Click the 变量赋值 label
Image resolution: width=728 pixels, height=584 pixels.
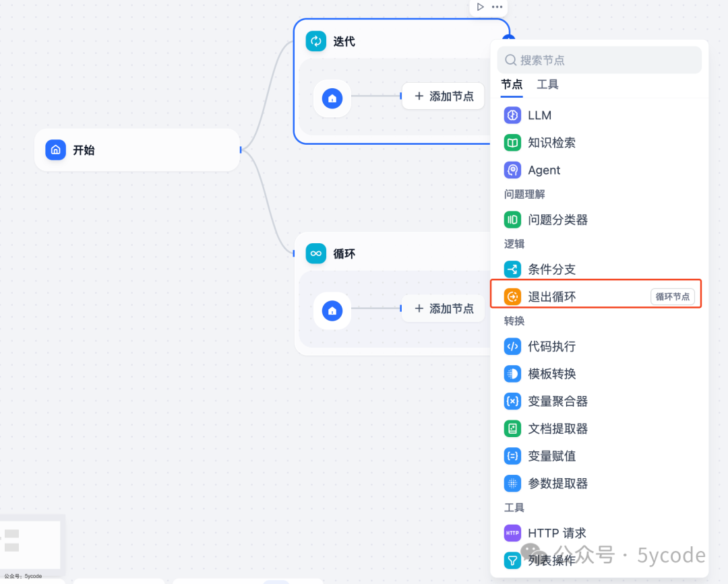551,456
